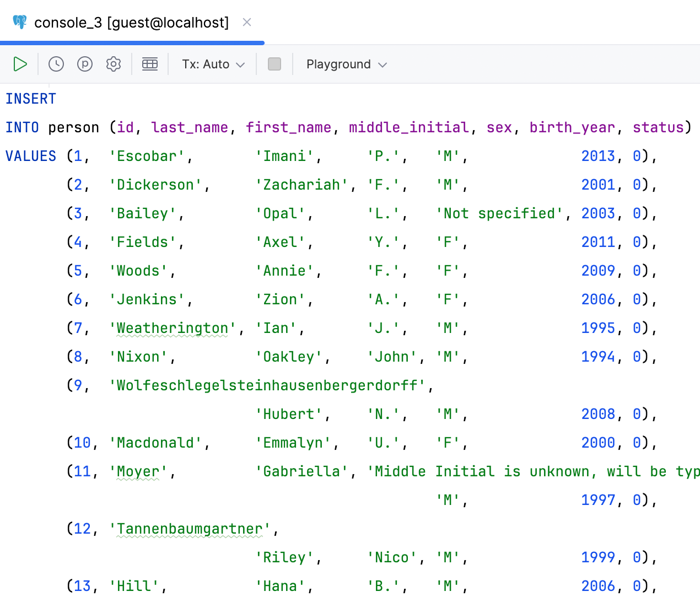Place the cursor on the INSERT keyword
The width and height of the screenshot is (700, 602).
pyautogui.click(x=30, y=99)
